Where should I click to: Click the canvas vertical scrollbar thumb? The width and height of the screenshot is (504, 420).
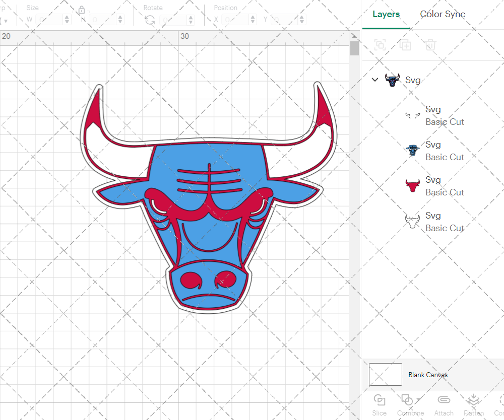click(x=354, y=48)
